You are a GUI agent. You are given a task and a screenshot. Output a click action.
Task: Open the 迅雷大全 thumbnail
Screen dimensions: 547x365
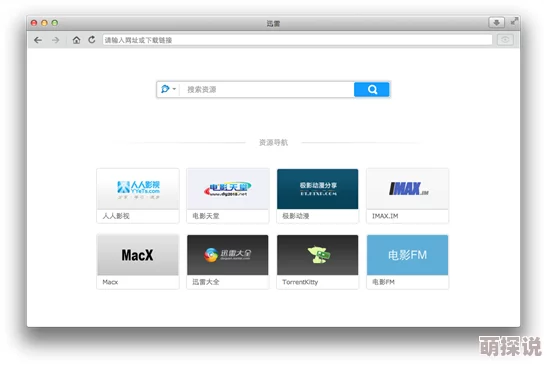pyautogui.click(x=228, y=255)
